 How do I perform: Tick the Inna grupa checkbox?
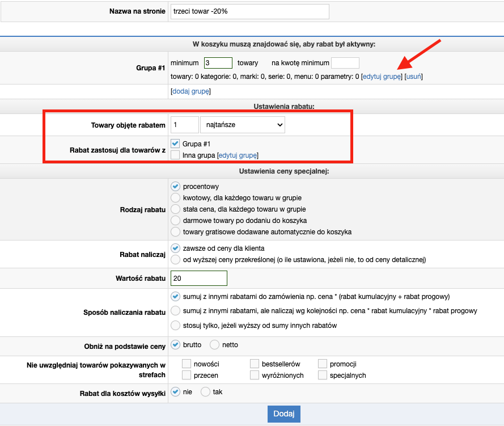coord(175,155)
